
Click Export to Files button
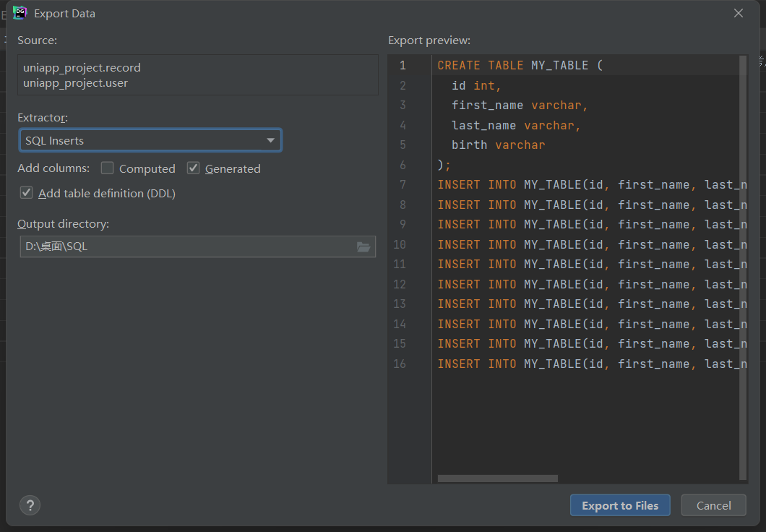click(619, 505)
